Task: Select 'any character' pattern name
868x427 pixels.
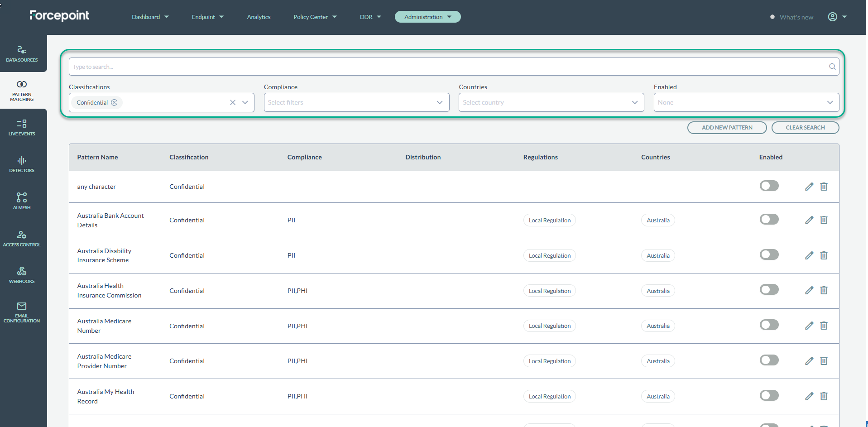Action: pyautogui.click(x=96, y=187)
